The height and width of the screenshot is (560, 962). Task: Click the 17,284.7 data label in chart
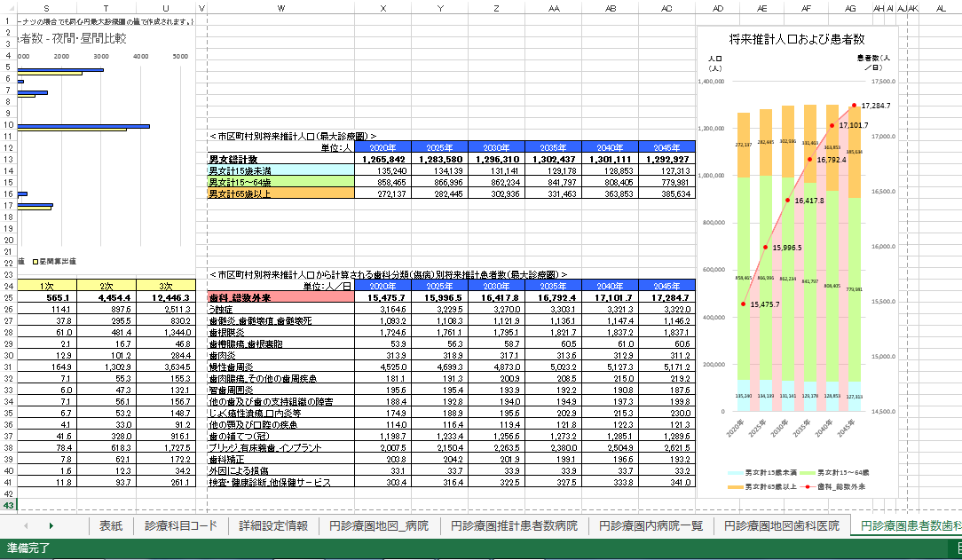tap(876, 106)
